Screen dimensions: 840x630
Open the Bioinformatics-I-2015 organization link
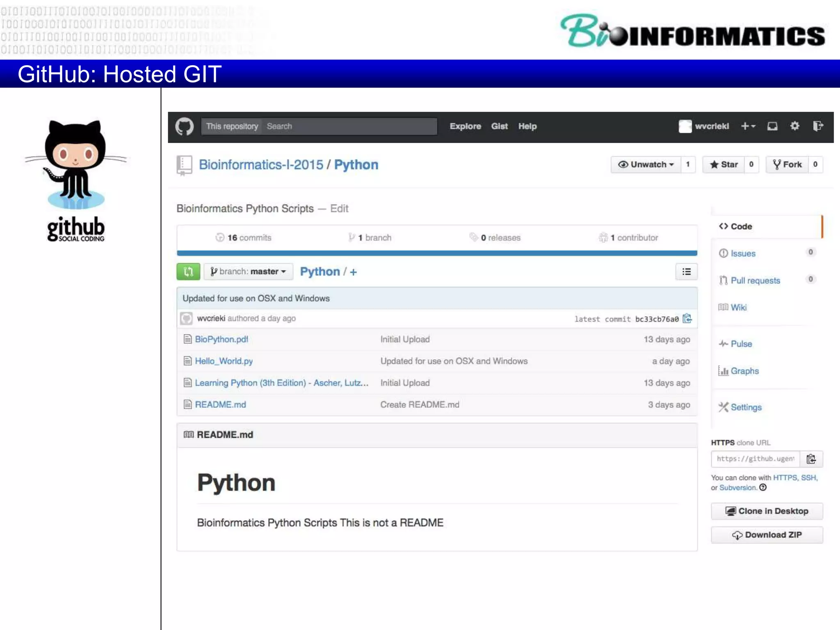pyautogui.click(x=261, y=165)
